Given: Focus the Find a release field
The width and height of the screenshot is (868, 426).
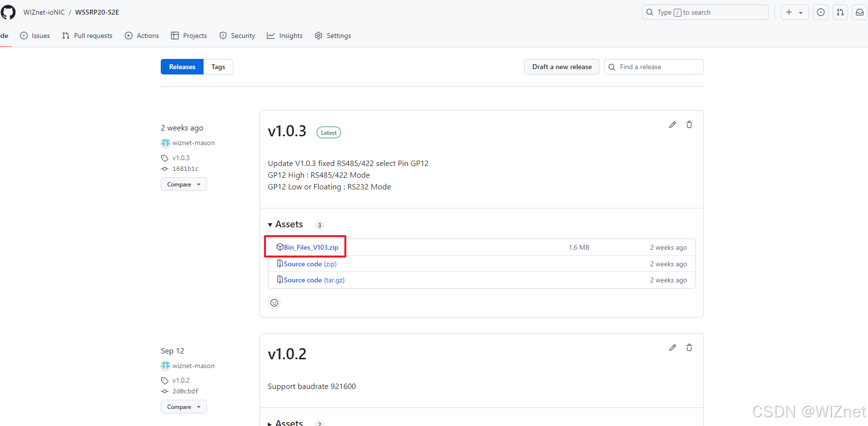Looking at the screenshot, I should pyautogui.click(x=654, y=67).
